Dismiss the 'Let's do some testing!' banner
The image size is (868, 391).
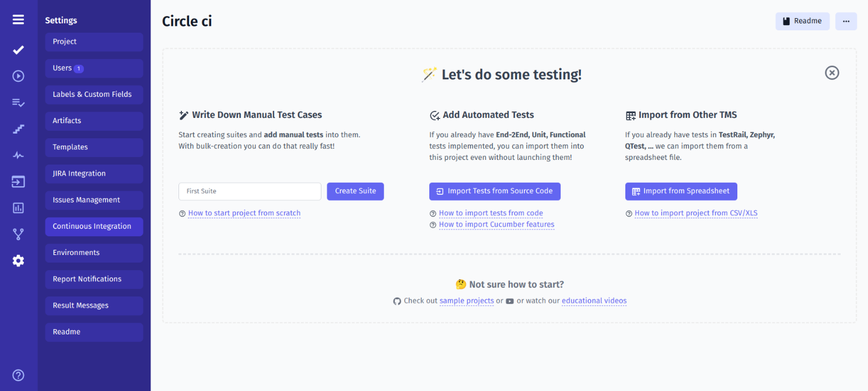(x=832, y=73)
